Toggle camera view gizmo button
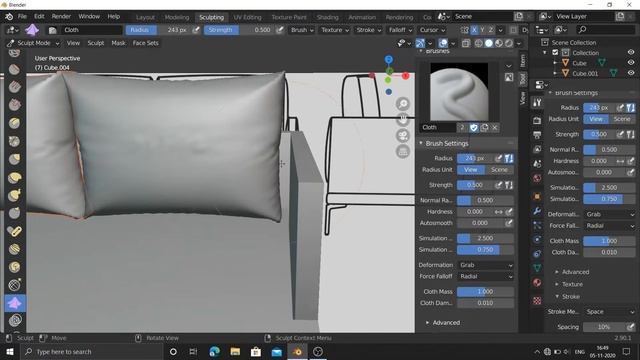 click(x=403, y=136)
